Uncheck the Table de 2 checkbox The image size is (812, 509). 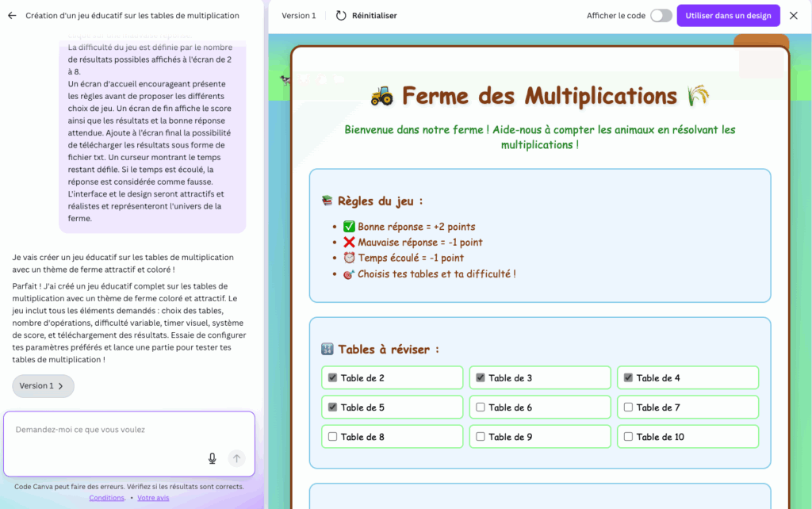click(x=333, y=378)
